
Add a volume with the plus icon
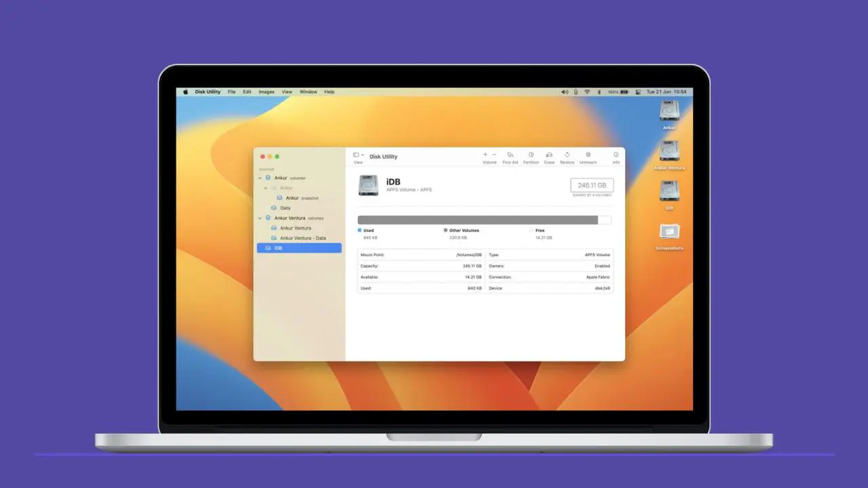point(485,155)
